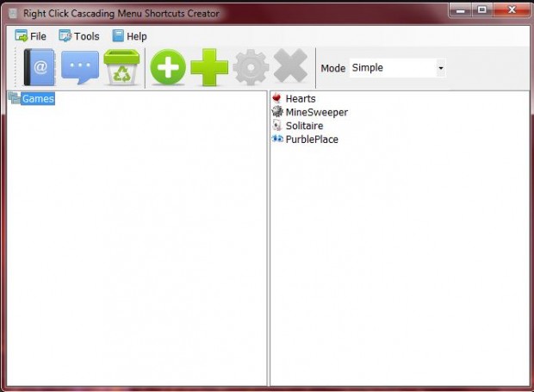Image resolution: width=534 pixels, height=392 pixels.
Task: Open the blue address book toolbar icon
Action: tap(39, 67)
